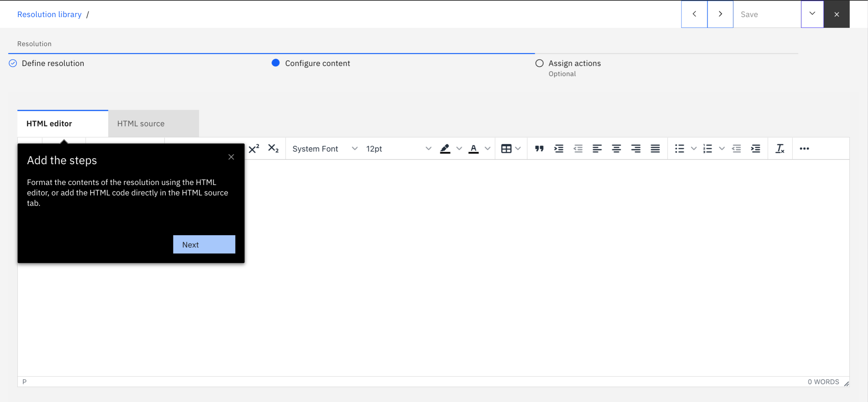Viewport: 868px width, 402px height.
Task: Open the Resolution library breadcrumb link
Action: pyautogui.click(x=49, y=14)
